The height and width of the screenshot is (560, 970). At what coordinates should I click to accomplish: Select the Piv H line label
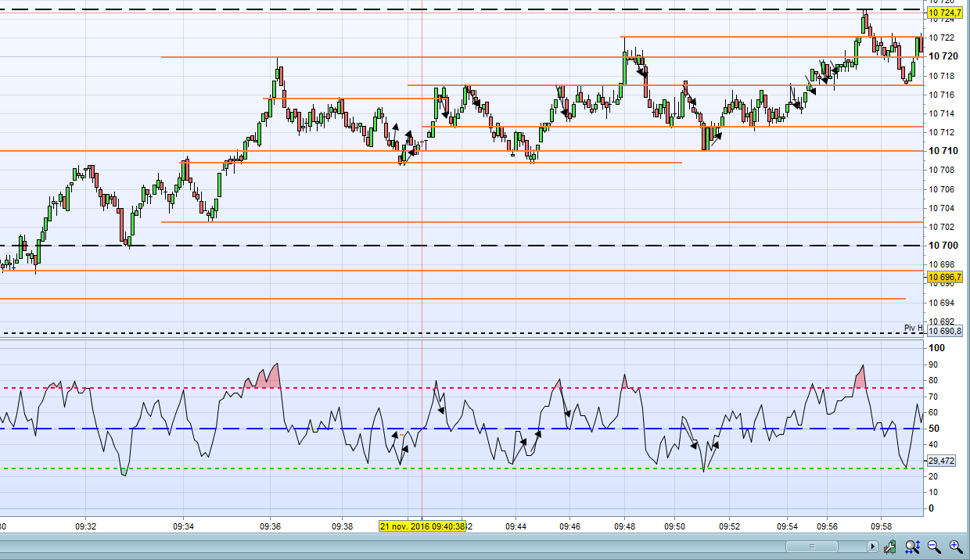click(913, 328)
